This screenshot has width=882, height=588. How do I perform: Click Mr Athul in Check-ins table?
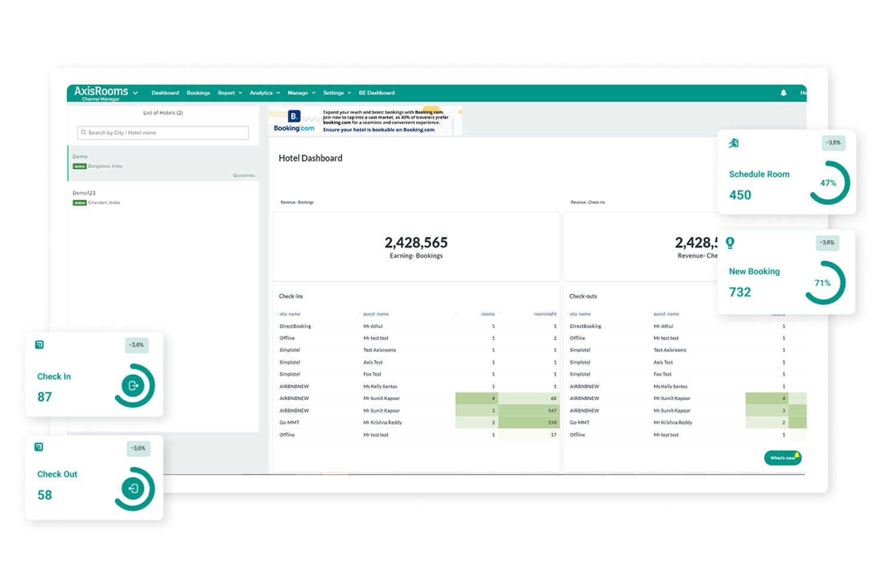pos(373,326)
